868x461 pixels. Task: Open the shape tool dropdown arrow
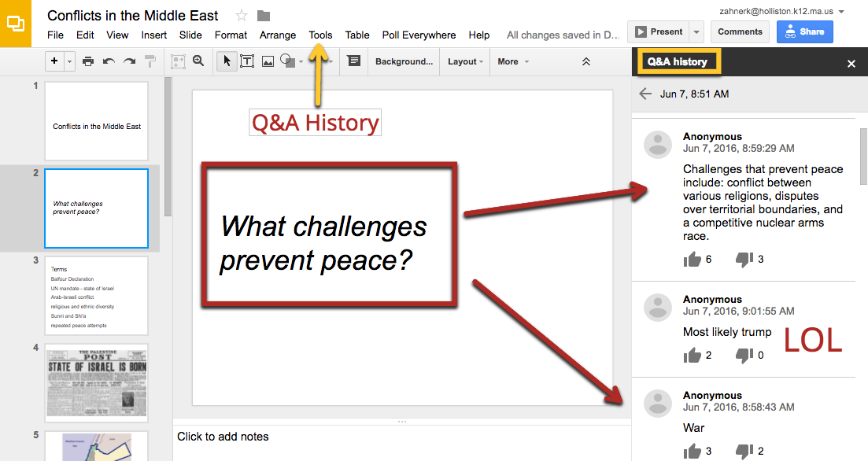[x=301, y=61]
